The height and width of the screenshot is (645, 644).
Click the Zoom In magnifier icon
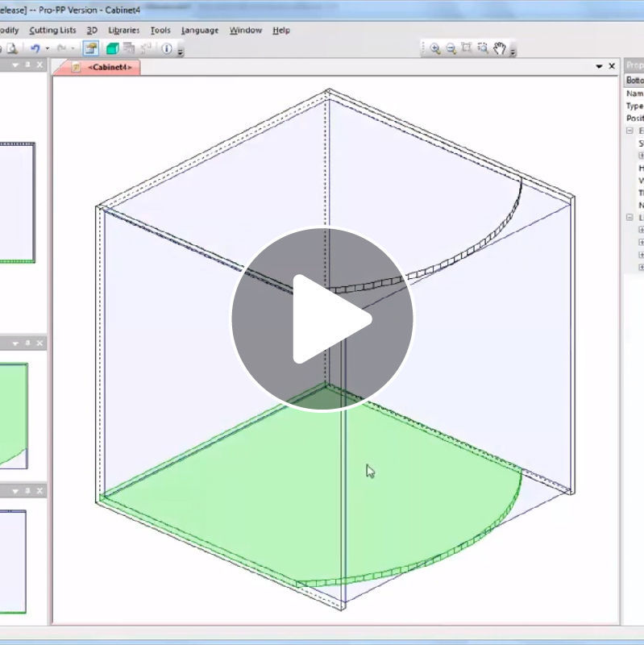point(435,48)
